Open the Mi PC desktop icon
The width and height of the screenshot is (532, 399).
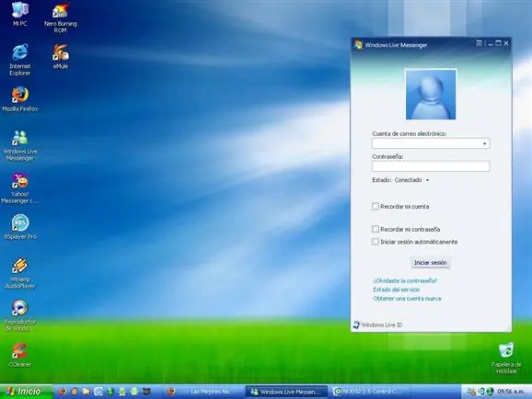tap(20, 14)
